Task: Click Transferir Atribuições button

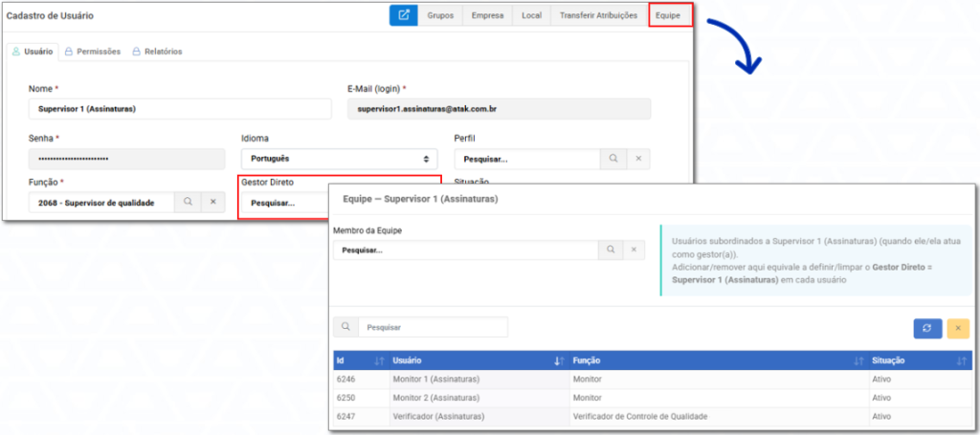Action: tap(598, 15)
